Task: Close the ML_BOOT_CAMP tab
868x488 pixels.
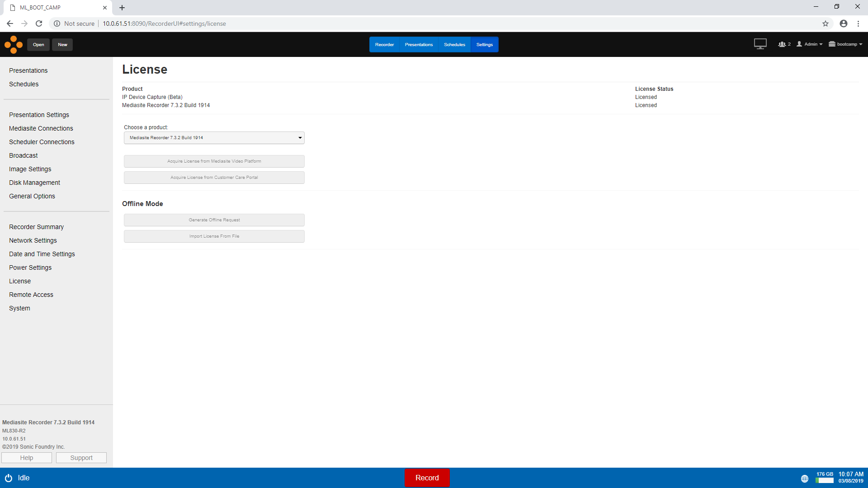Action: pyautogui.click(x=105, y=8)
